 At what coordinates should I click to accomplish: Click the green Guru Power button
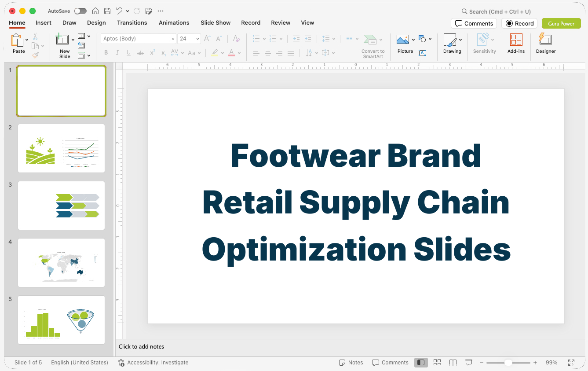click(561, 23)
